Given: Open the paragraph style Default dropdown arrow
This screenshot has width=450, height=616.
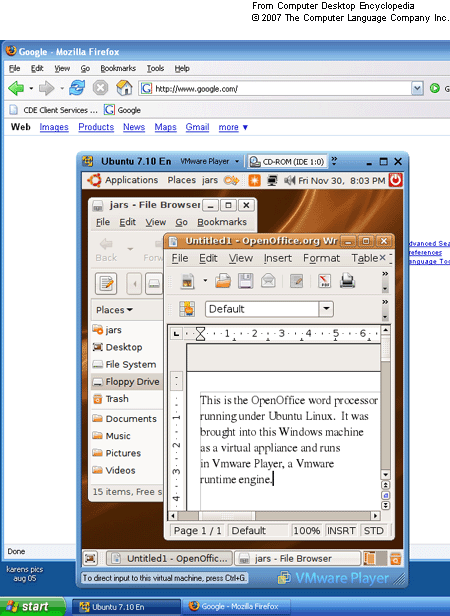Looking at the screenshot, I should pos(326,309).
